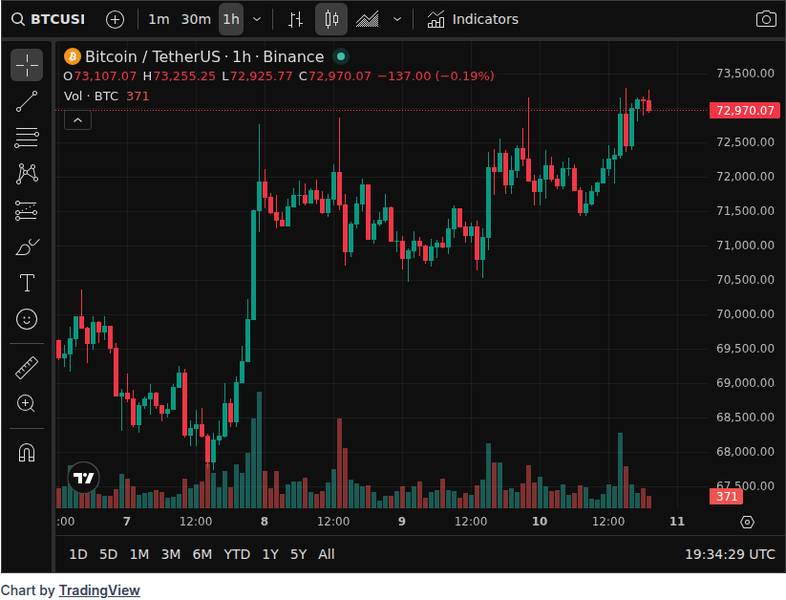Open symbol search for BTCUSI
Screen dimensions: 786x600
pyautogui.click(x=48, y=20)
